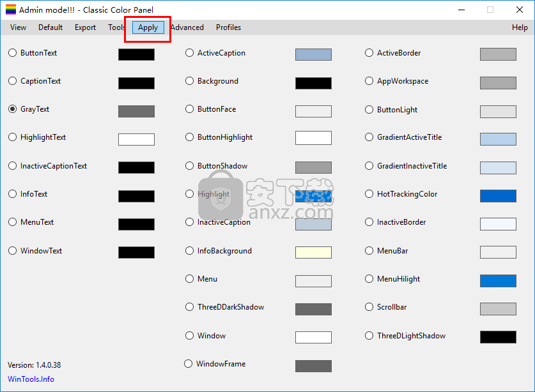Click the rainbow app icon in title bar
Viewport: 535px width, 392px height.
point(11,10)
